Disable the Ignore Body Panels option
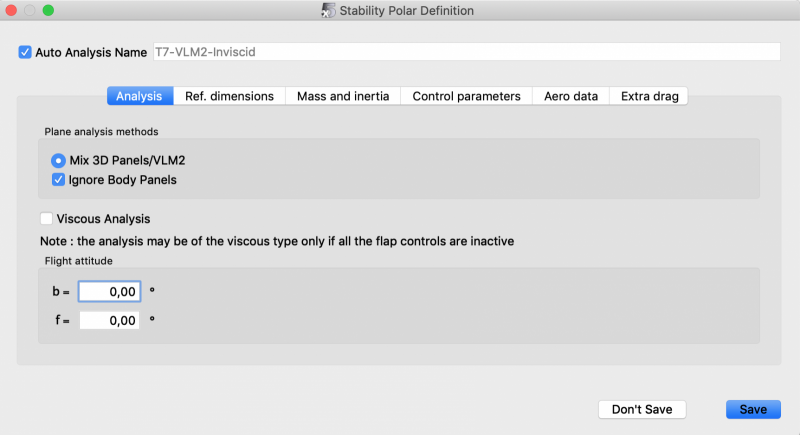This screenshot has height=435, width=800. click(x=59, y=180)
